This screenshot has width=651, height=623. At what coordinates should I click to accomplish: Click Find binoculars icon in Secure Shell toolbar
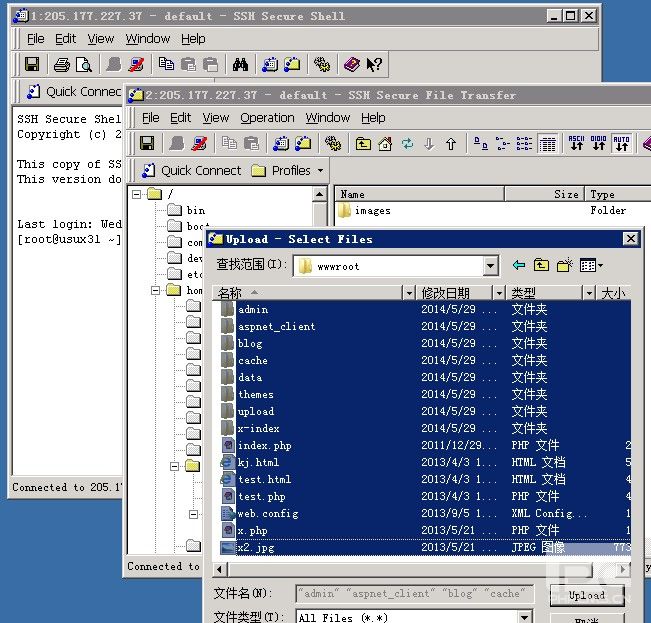point(240,64)
